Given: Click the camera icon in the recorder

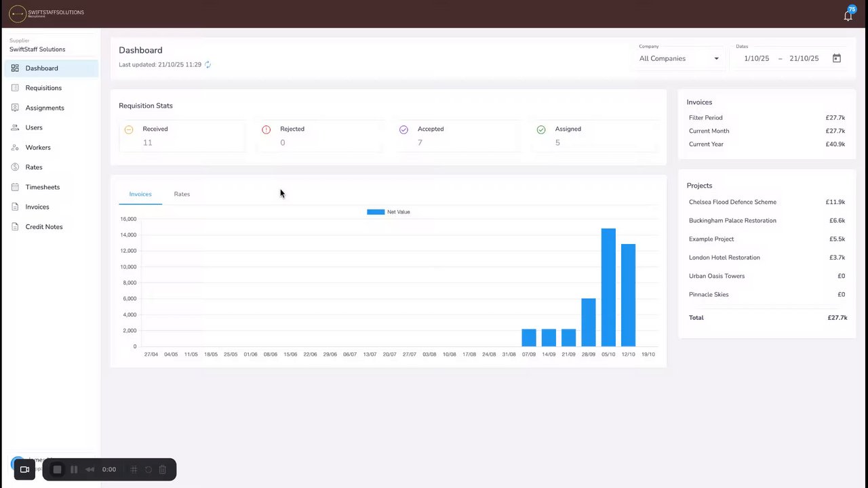Looking at the screenshot, I should coord(24,469).
